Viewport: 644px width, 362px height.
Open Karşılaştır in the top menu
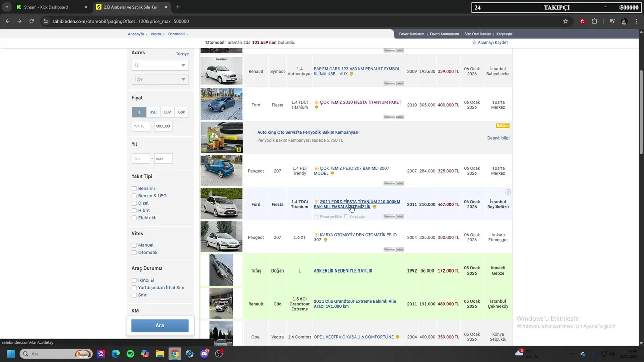504,34
